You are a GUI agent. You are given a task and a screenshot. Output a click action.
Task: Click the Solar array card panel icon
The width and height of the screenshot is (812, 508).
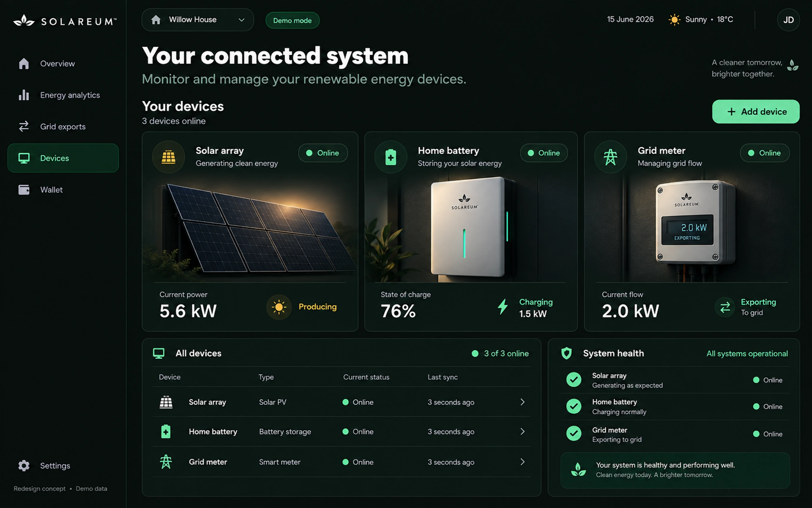click(x=168, y=157)
